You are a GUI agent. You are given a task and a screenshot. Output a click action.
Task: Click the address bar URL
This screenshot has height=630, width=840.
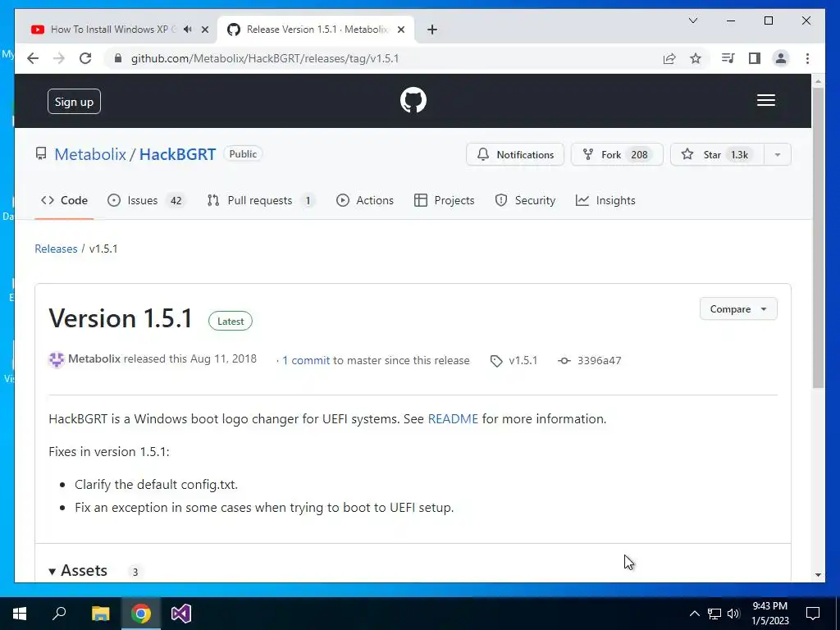265,58
